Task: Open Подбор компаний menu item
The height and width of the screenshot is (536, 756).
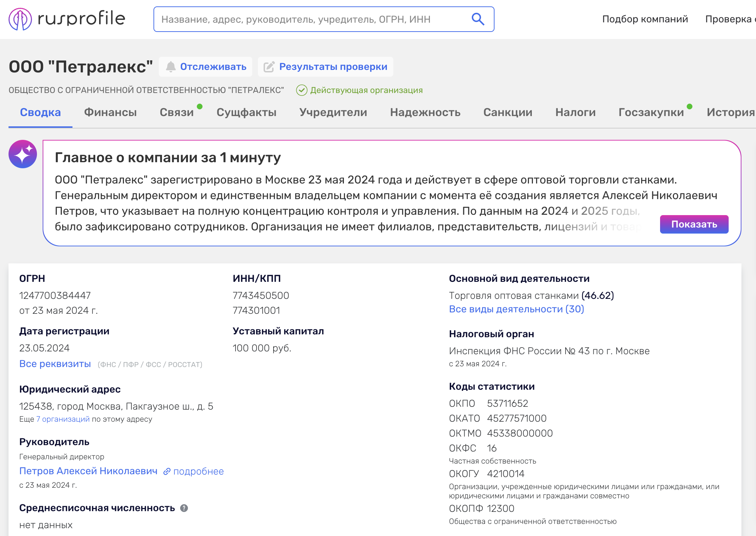Action: coord(645,19)
